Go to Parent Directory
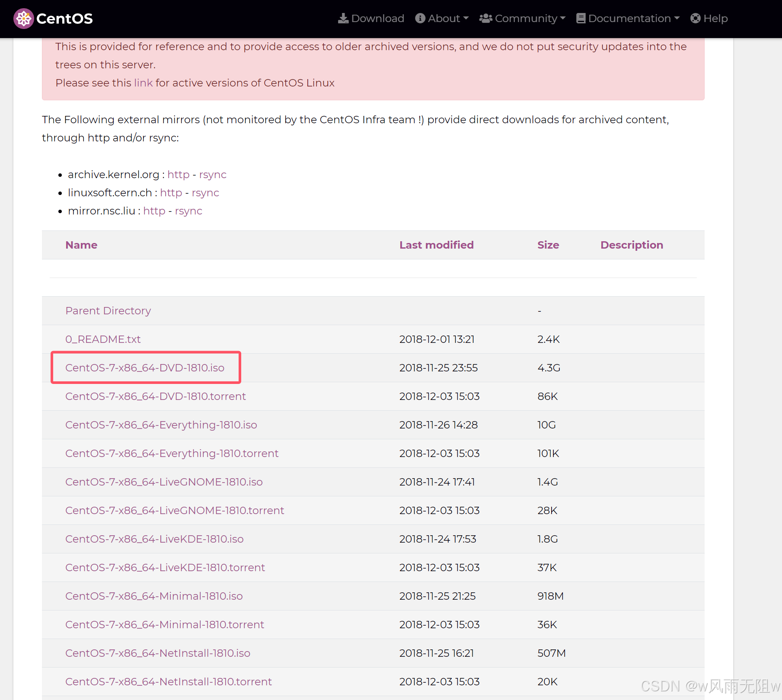 coord(108,310)
